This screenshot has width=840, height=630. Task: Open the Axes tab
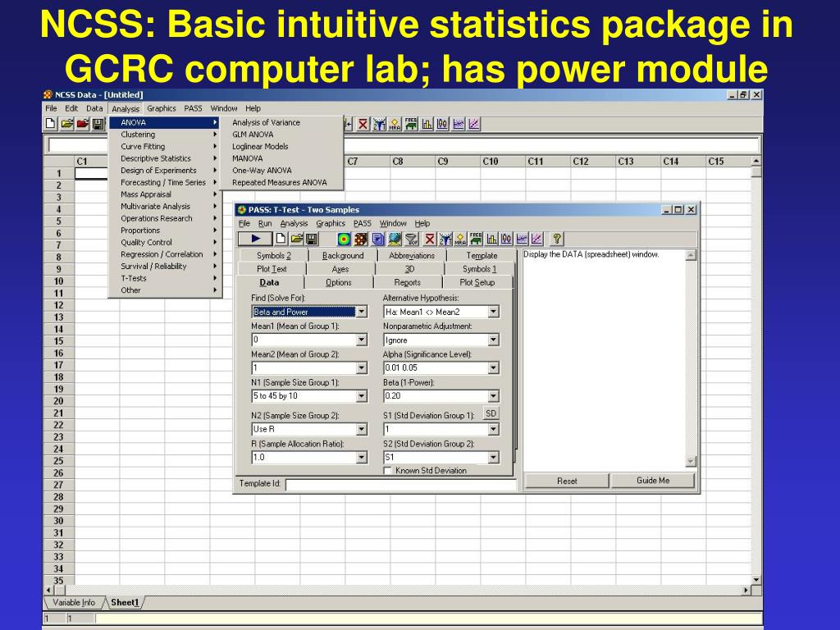pyautogui.click(x=340, y=269)
